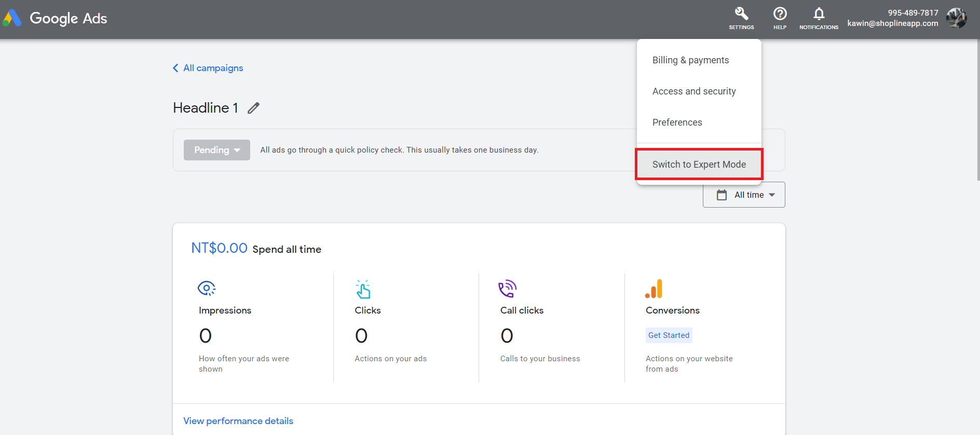The width and height of the screenshot is (980, 435).
Task: Open the All time date range dropdown
Action: point(744,195)
